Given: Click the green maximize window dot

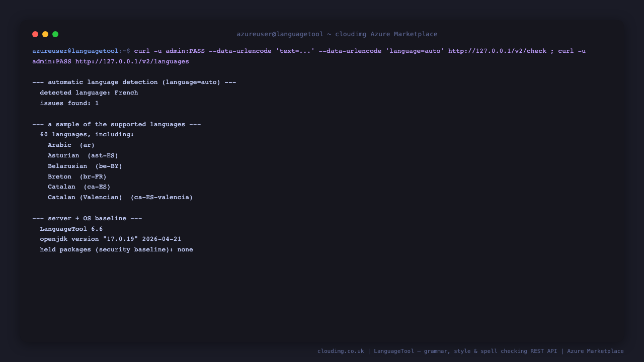Looking at the screenshot, I should (55, 34).
